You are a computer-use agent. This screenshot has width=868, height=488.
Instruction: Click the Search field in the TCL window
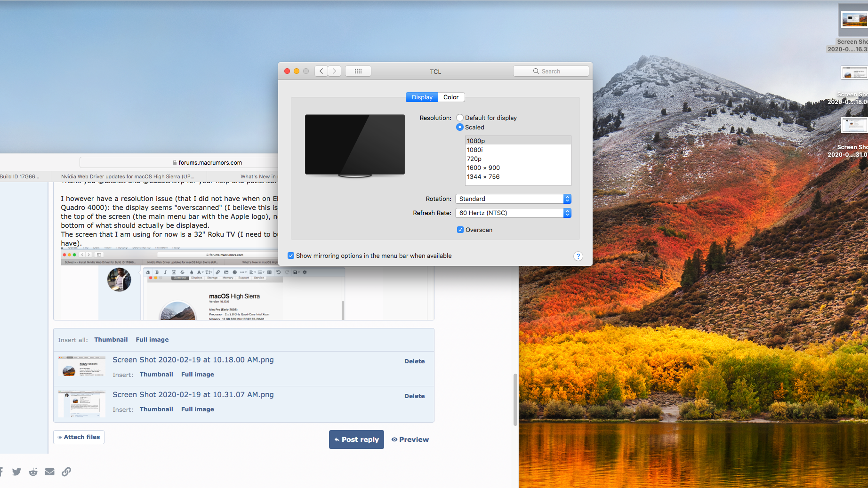[551, 71]
